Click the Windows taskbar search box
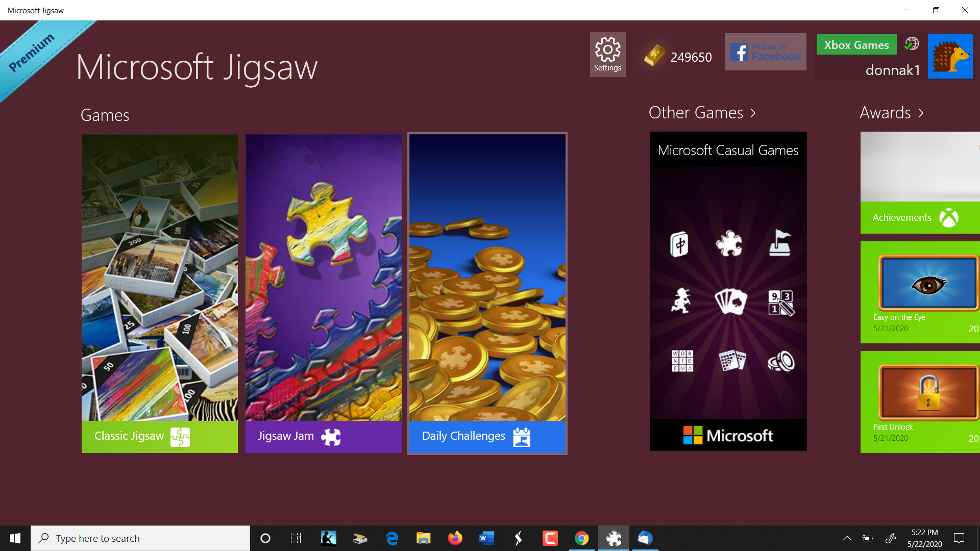The height and width of the screenshot is (551, 980). tap(140, 538)
